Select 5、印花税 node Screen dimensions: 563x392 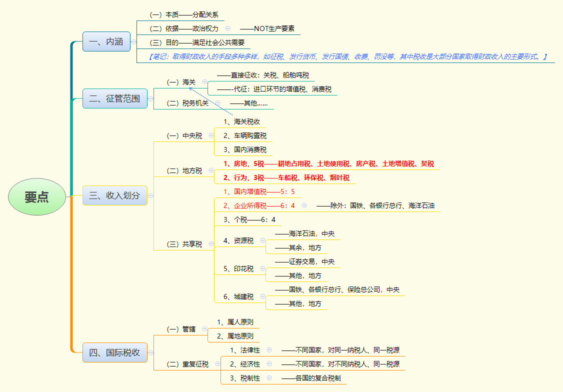(x=238, y=268)
